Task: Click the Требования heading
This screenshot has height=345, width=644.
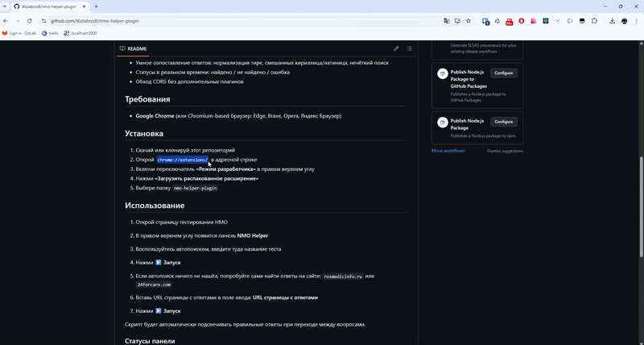Action: [x=147, y=99]
